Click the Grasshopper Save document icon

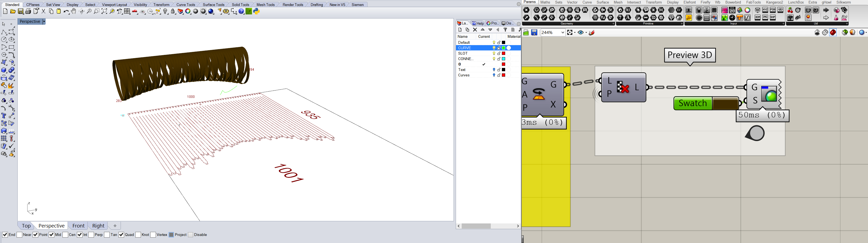click(534, 32)
